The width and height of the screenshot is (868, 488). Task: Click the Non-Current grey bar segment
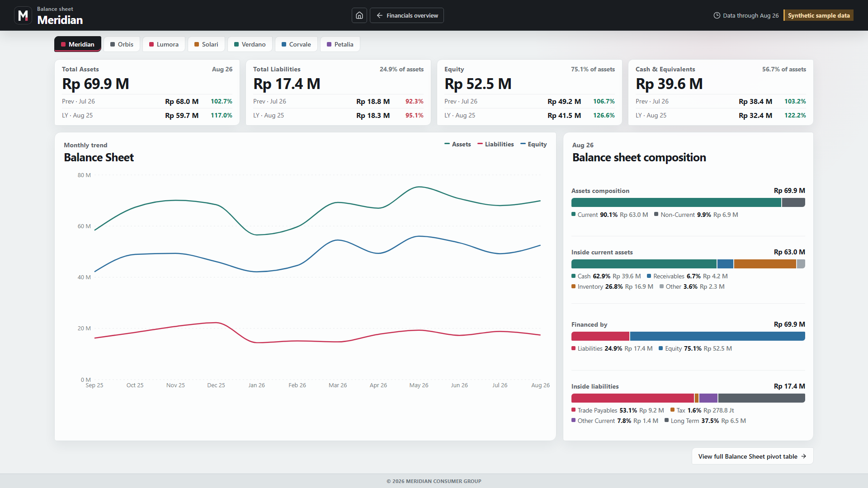[793, 202]
